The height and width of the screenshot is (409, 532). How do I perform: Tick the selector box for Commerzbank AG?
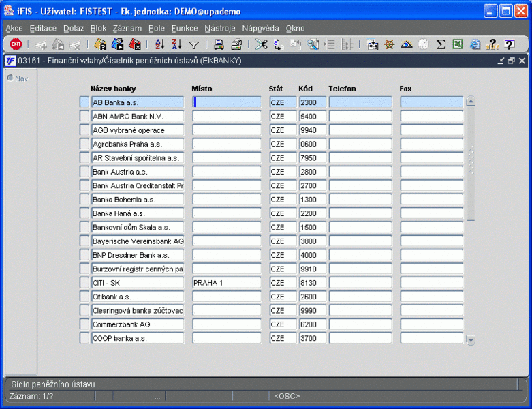click(84, 324)
